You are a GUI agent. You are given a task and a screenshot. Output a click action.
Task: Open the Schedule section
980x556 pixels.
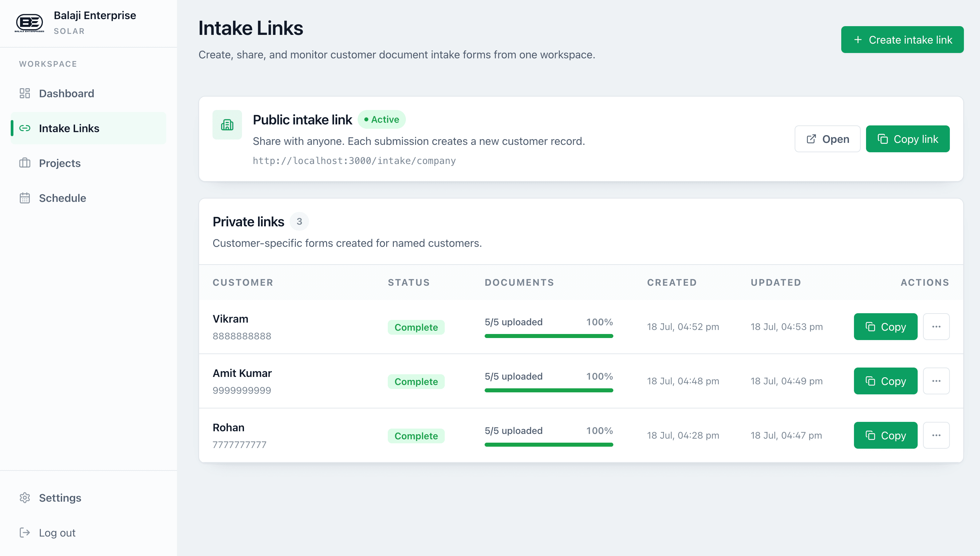coord(88,198)
